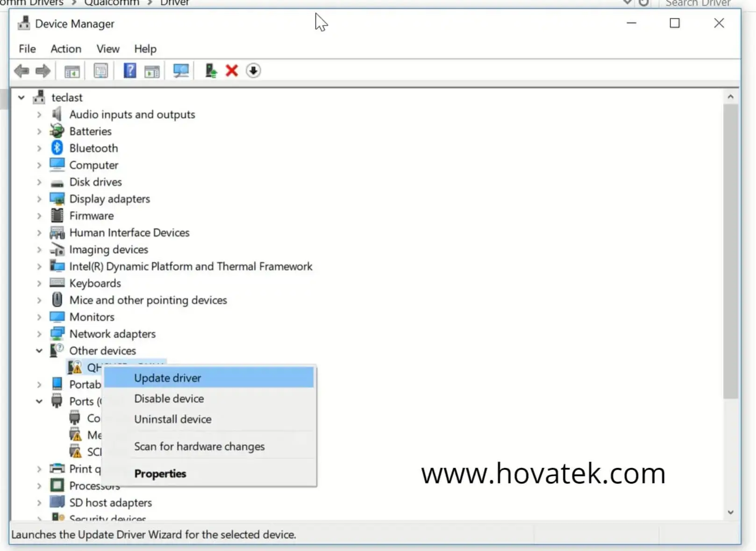
Task: Click the red Uninstall device toolbar icon
Action: tap(231, 71)
